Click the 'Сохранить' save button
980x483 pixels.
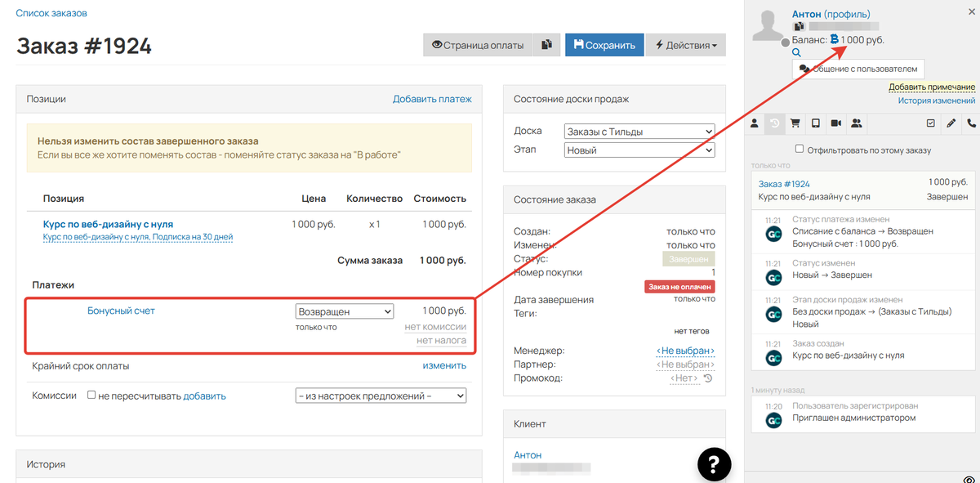point(604,45)
